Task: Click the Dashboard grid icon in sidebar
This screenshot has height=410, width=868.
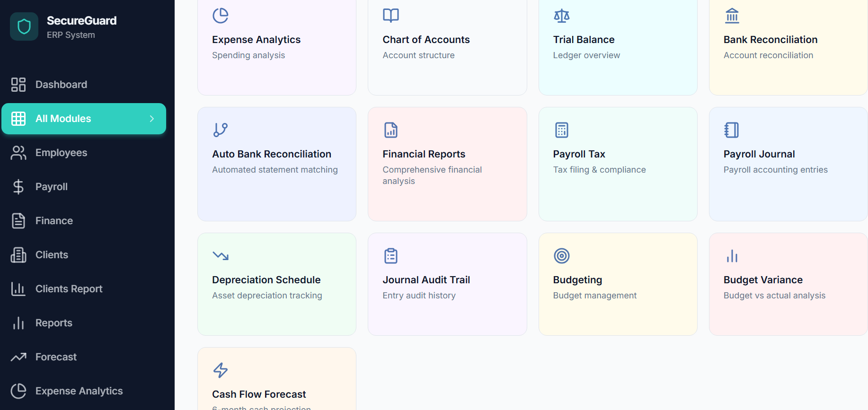Action: pyautogui.click(x=18, y=85)
